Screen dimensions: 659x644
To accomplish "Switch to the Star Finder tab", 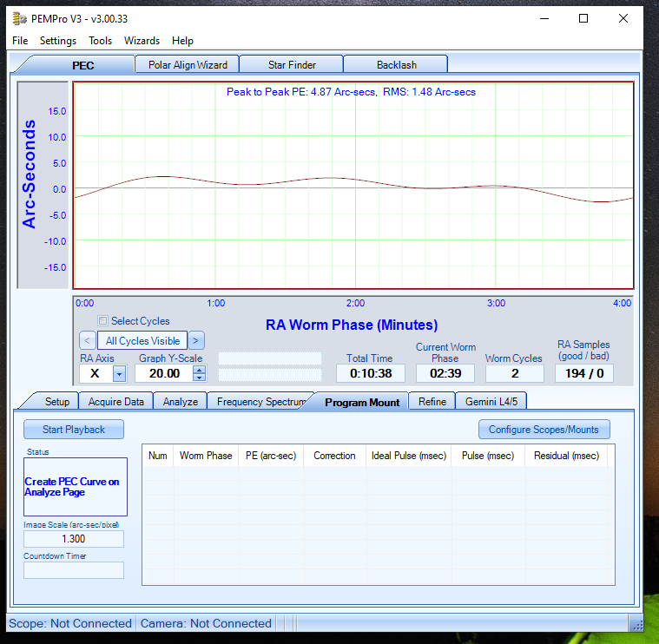I will pyautogui.click(x=292, y=65).
